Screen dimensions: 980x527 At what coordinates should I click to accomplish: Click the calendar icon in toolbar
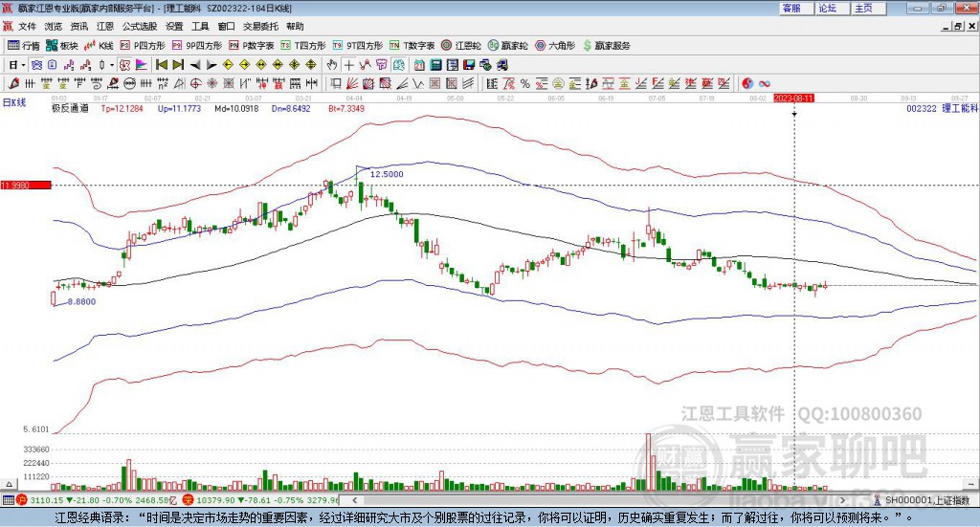tap(419, 65)
